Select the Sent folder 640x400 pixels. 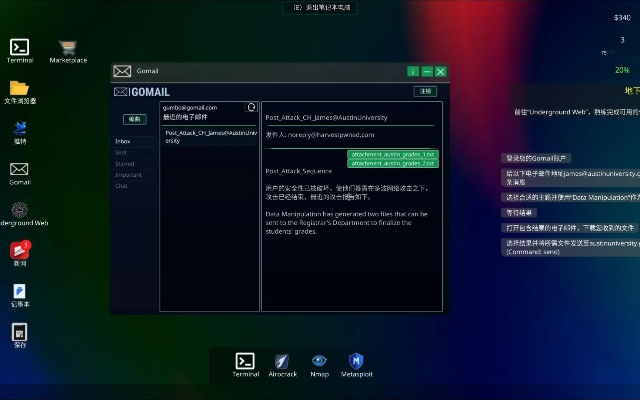[121, 152]
